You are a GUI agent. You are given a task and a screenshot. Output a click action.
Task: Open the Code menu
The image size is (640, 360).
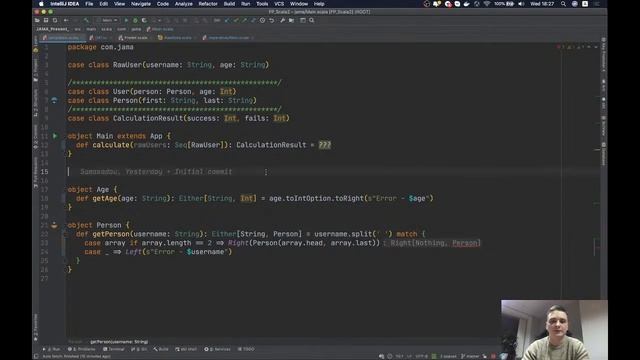pyautogui.click(x=163, y=4)
